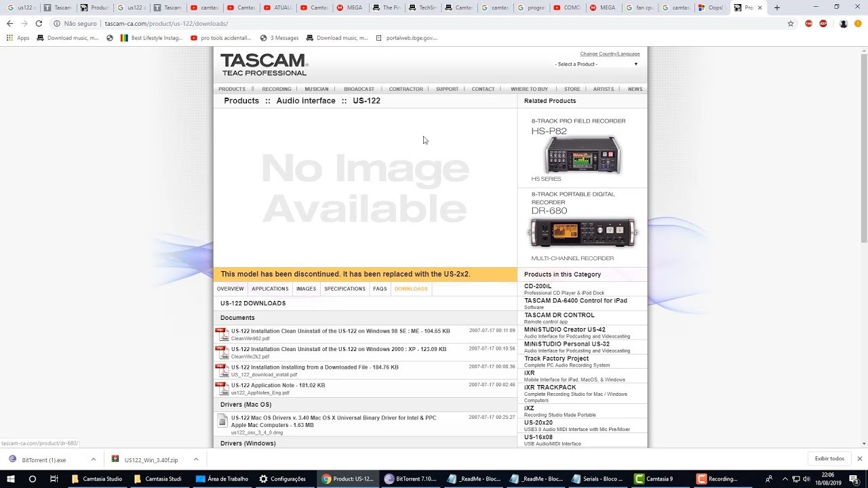Open PDF icon for US-122 Application Note
The width and height of the screenshot is (868, 488).
click(x=222, y=388)
